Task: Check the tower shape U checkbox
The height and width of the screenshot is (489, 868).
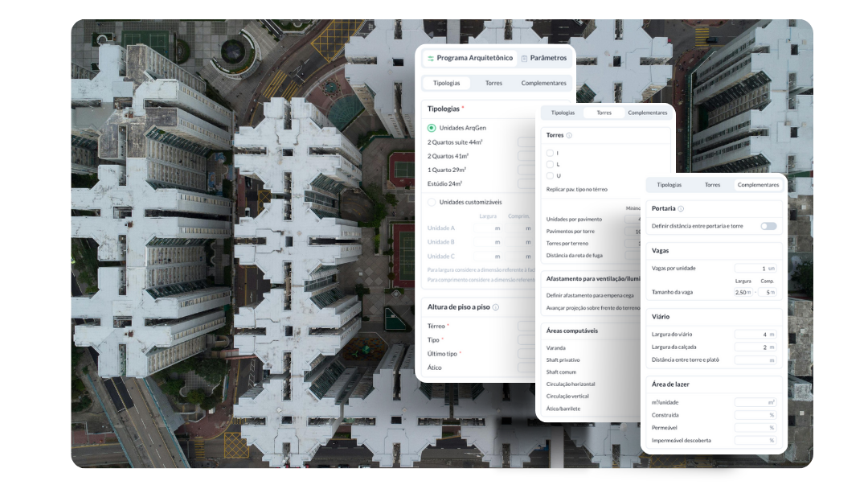Action: (x=550, y=175)
